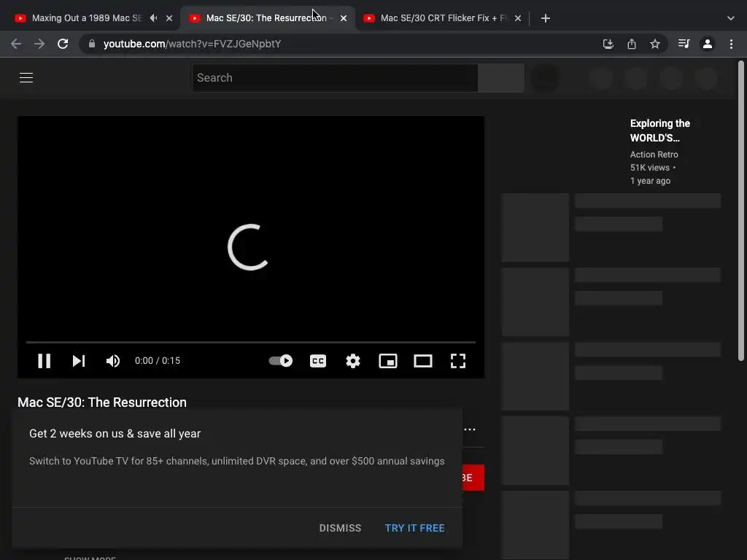Close the Mac SE/30 CRT Flicker Fix tab
The image size is (747, 560).
pyautogui.click(x=518, y=18)
